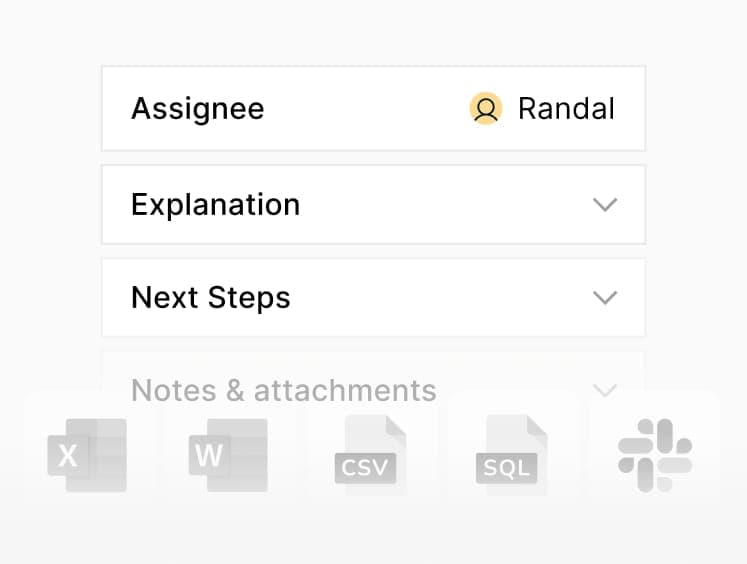Select the SQL file icon
Screen dimensions: 747x564
[512, 455]
